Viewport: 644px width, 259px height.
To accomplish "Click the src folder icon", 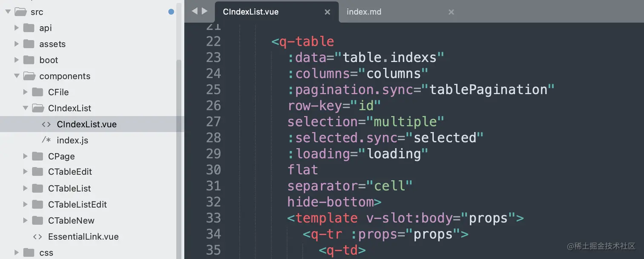I will (20, 12).
